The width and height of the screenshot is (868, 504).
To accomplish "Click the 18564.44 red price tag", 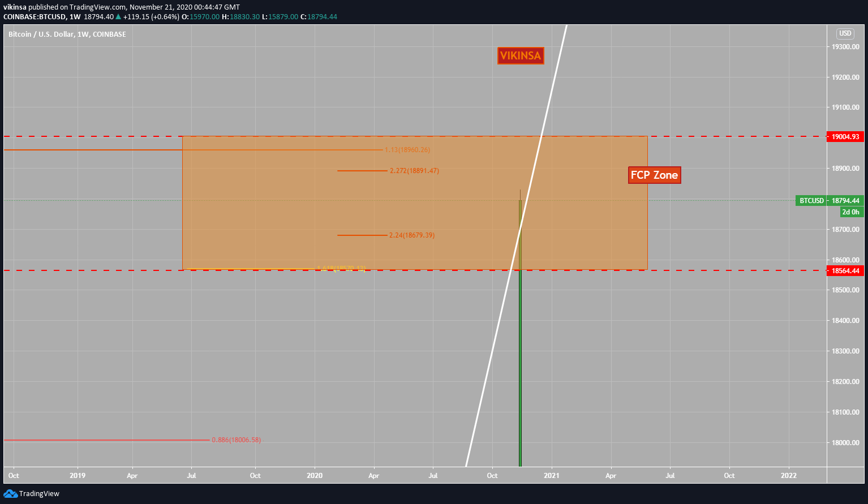I will pos(845,271).
